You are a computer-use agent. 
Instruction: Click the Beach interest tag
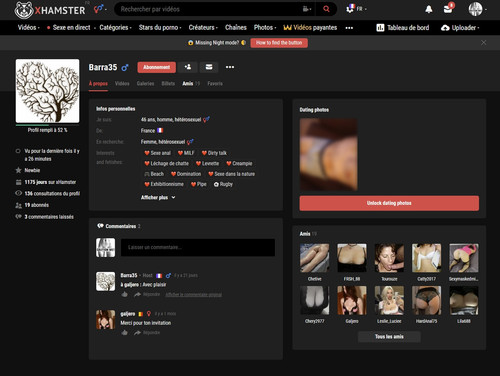[154, 174]
